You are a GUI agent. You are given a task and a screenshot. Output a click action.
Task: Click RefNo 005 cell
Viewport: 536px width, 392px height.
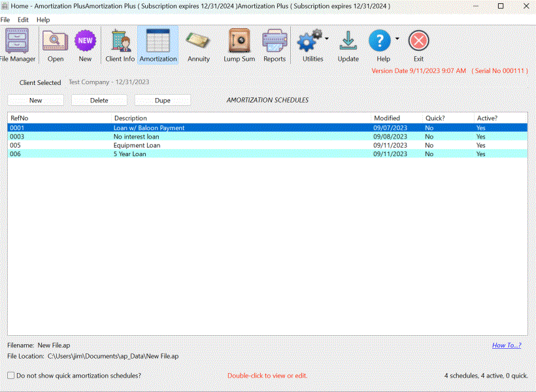[16, 145]
